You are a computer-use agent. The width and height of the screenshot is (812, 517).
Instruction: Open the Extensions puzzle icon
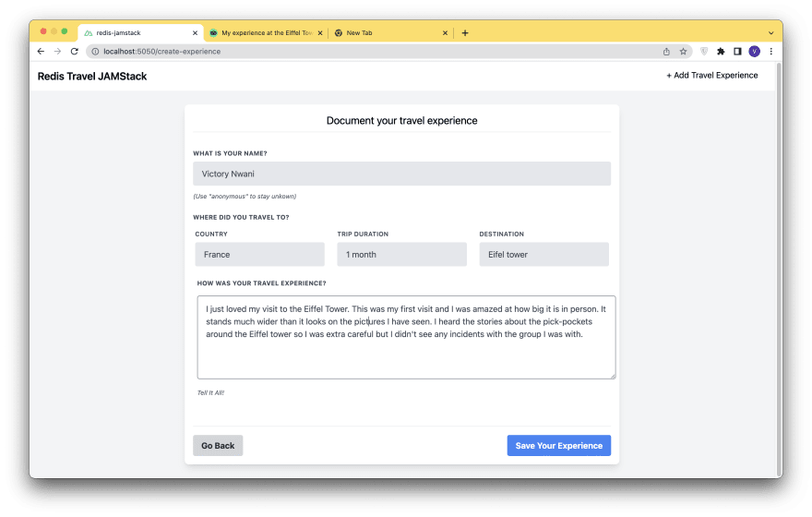tap(721, 52)
